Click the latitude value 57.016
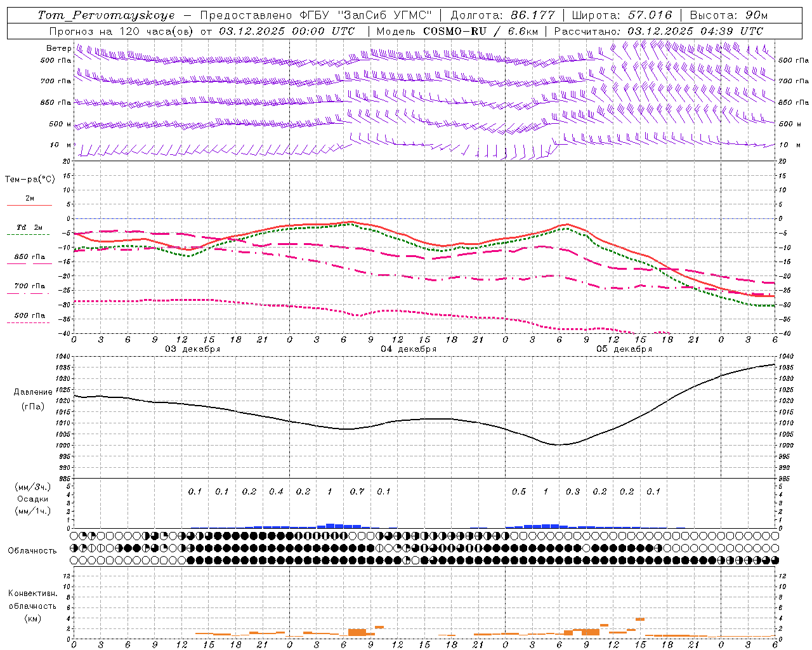 [x=650, y=15]
